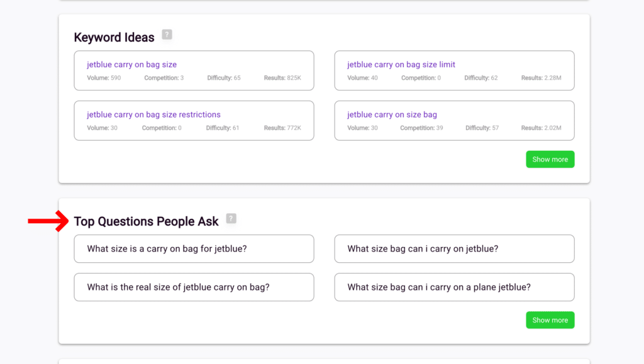Image resolution: width=644 pixels, height=364 pixels.
Task: Click the 'Top Questions People Ask' heading
Action: (146, 221)
